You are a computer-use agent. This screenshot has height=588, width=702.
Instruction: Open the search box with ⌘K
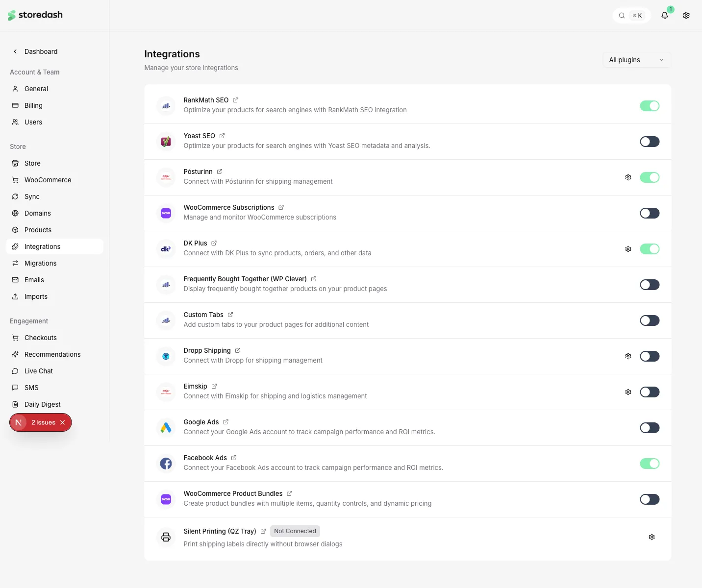pyautogui.click(x=631, y=15)
